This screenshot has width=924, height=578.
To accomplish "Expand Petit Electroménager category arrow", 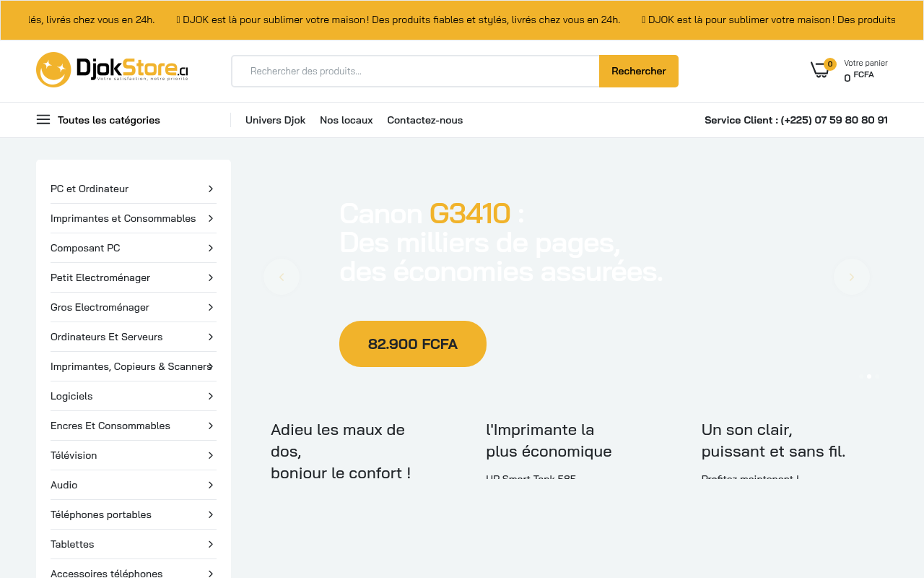I will [211, 277].
